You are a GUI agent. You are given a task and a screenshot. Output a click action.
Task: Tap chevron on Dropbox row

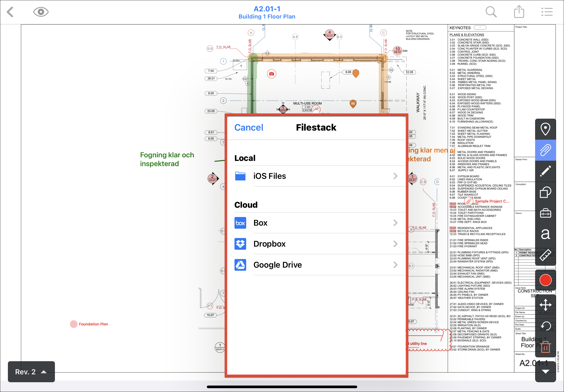coord(395,244)
